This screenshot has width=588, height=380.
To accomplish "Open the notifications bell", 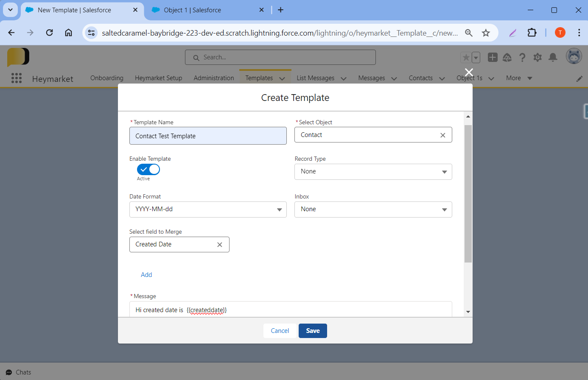I will 553,57.
